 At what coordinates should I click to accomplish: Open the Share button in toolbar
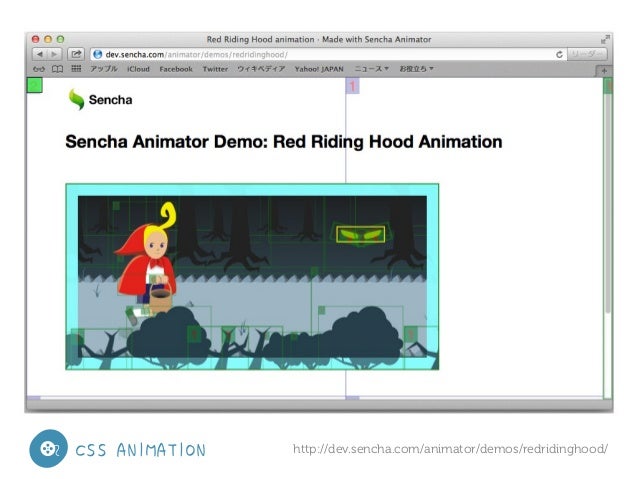pos(76,54)
